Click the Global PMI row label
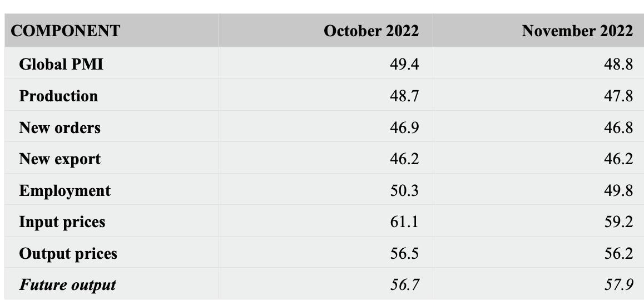 pyautogui.click(x=61, y=64)
